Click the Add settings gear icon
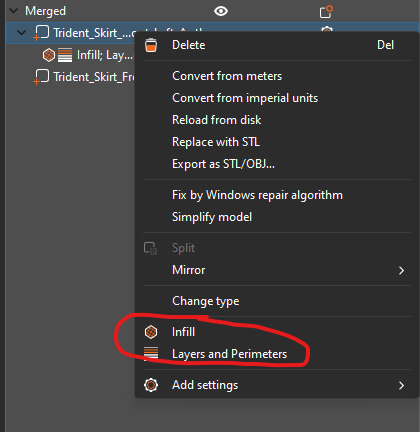Viewport: 420px width, 432px height. (151, 385)
